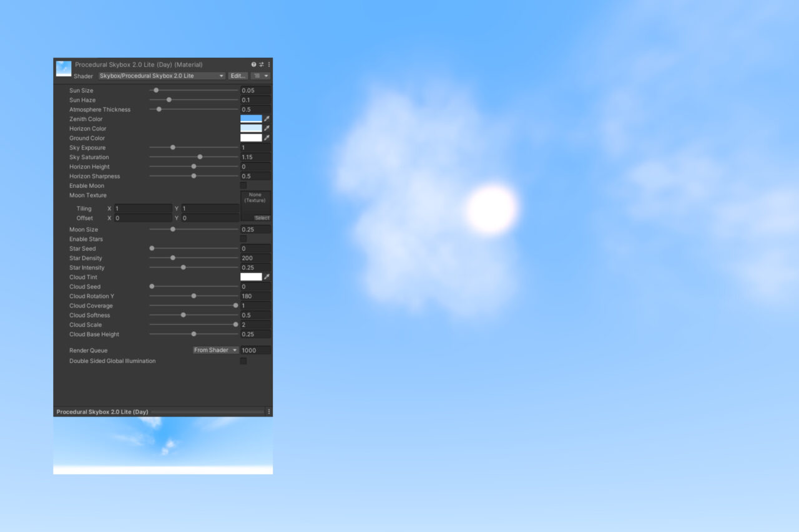Click the Edit... shader button
Viewport: 799px width, 532px height.
coord(238,75)
